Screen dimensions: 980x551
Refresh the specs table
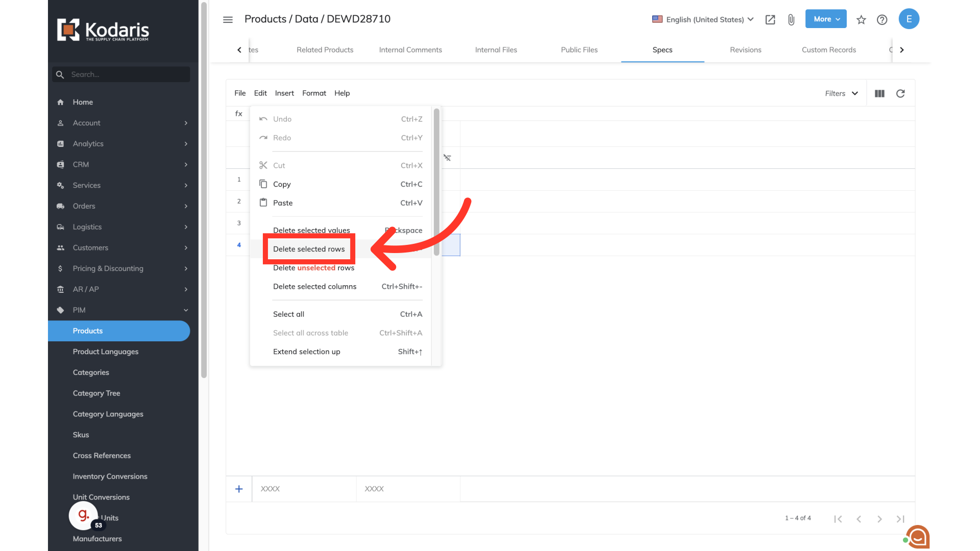click(x=900, y=93)
